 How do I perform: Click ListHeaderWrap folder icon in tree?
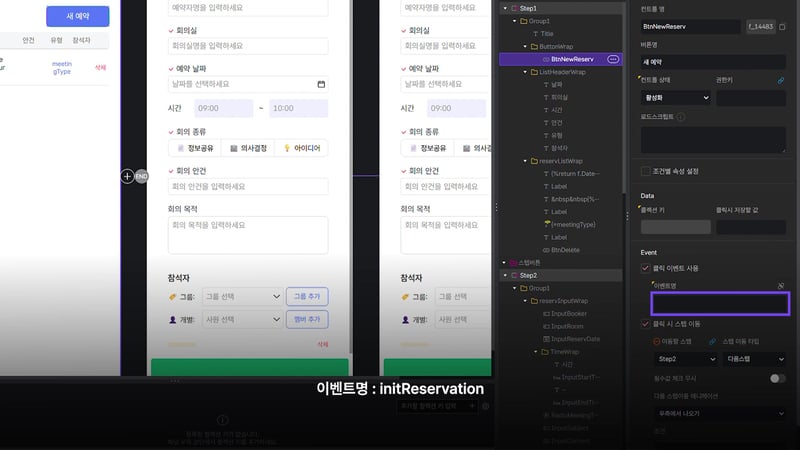(534, 72)
